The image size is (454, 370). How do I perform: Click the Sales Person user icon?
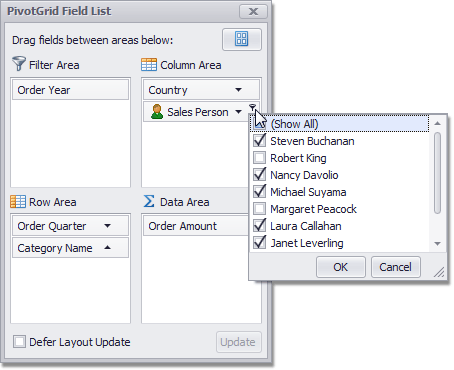157,112
